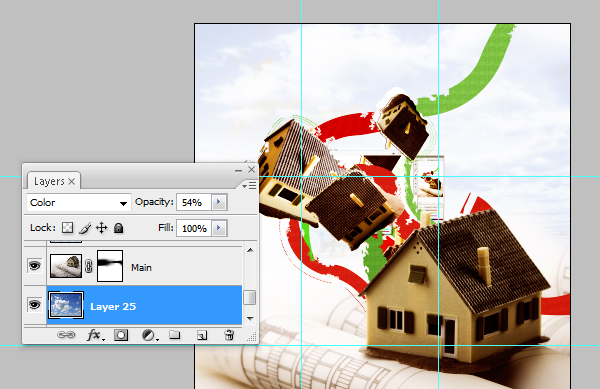600x389 pixels.
Task: Close the Layers tab
Action: [x=72, y=181]
